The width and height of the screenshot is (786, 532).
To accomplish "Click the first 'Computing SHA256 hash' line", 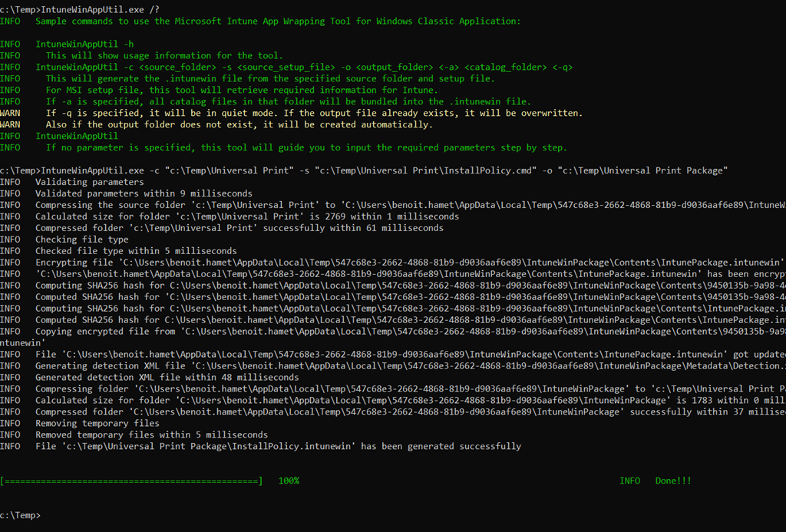I will [393, 286].
